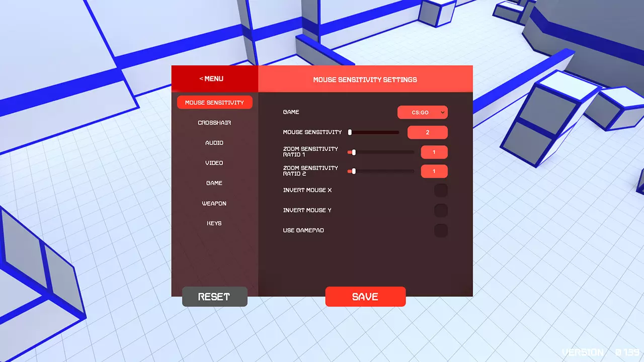Image resolution: width=644 pixels, height=362 pixels.
Task: Click the Zoom Sensitivity Ratio 2 slider
Action: point(381,171)
